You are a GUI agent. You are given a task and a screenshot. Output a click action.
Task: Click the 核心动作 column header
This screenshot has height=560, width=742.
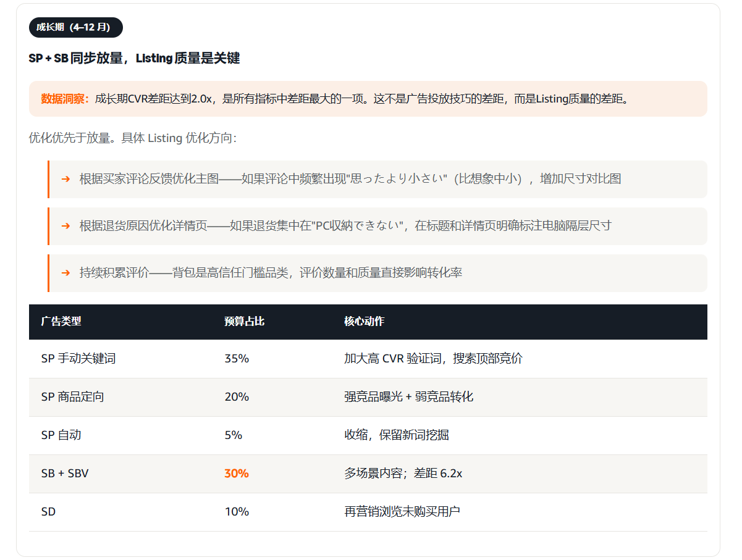[365, 322]
